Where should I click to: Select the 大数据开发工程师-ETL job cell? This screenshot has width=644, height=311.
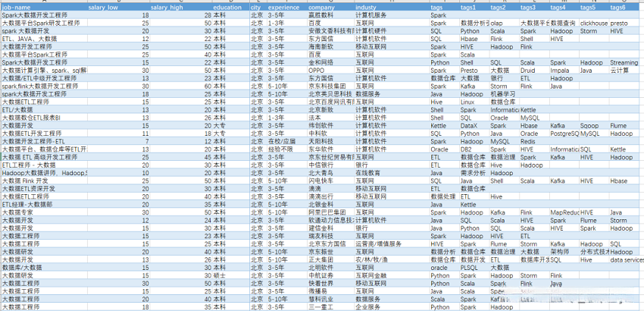coord(43,142)
